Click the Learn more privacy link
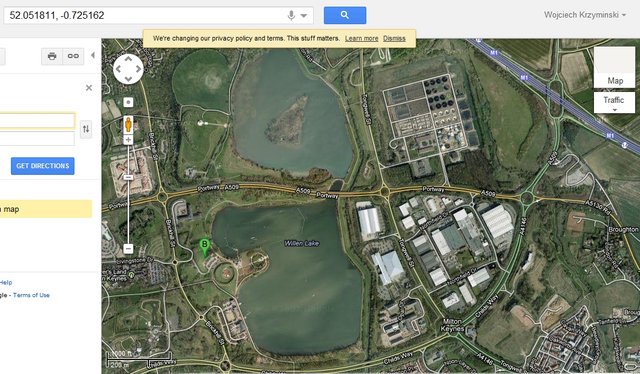Image resolution: width=640 pixels, height=374 pixels. click(x=361, y=38)
